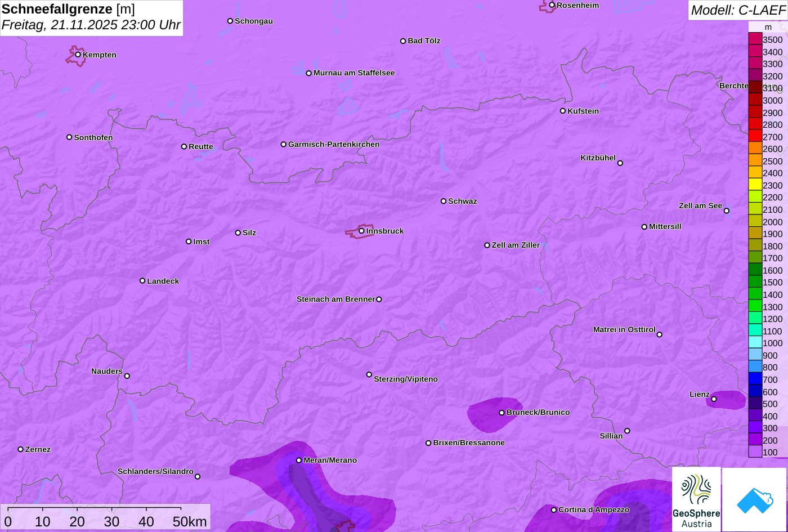Image resolution: width=788 pixels, height=532 pixels.
Task: Select the 2300 m yellow legend color
Action: pyautogui.click(x=755, y=185)
